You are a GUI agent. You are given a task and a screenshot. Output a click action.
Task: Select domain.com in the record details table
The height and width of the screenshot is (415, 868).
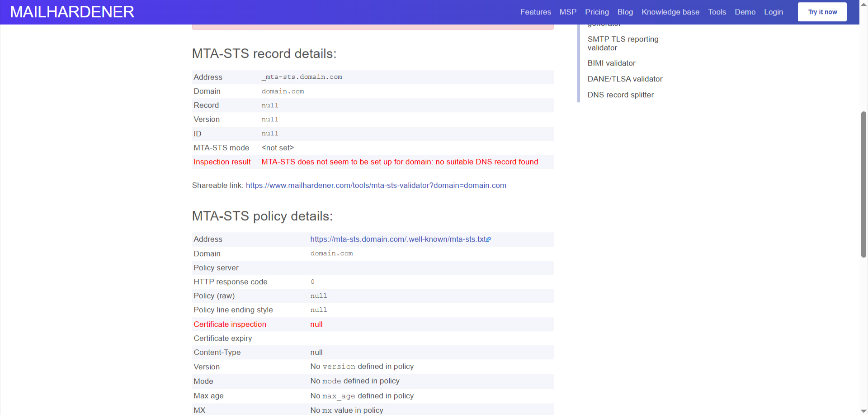[283, 91]
